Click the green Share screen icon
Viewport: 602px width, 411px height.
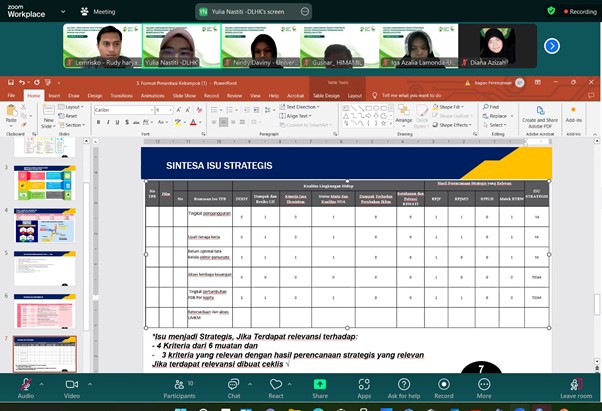point(320,383)
